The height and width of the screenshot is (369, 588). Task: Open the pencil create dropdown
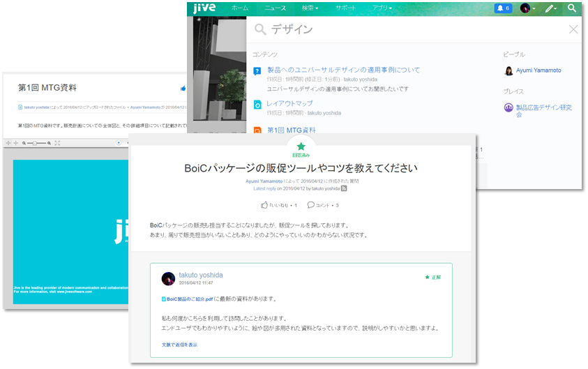pos(551,8)
